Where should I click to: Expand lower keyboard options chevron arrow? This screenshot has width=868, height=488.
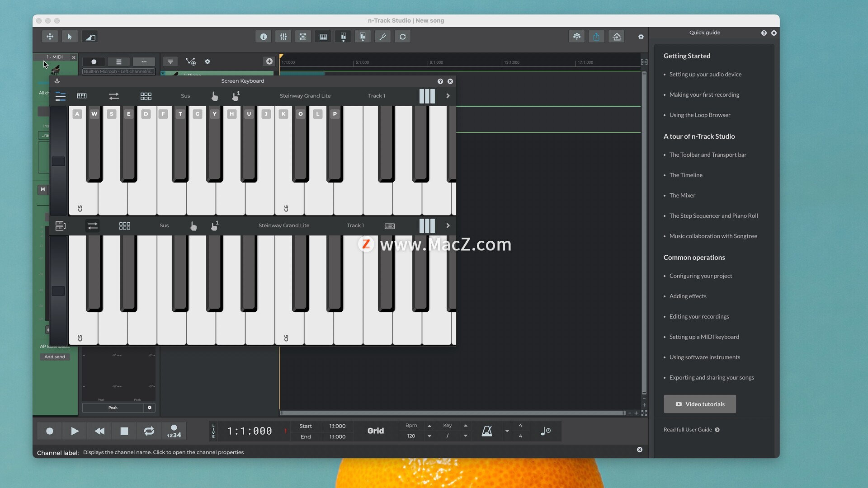pyautogui.click(x=448, y=225)
